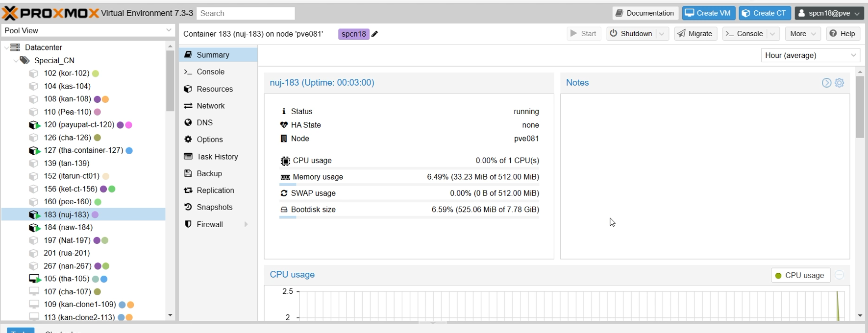868x333 pixels.
Task: Collapse the Special_CN pool node
Action: [x=16, y=60]
